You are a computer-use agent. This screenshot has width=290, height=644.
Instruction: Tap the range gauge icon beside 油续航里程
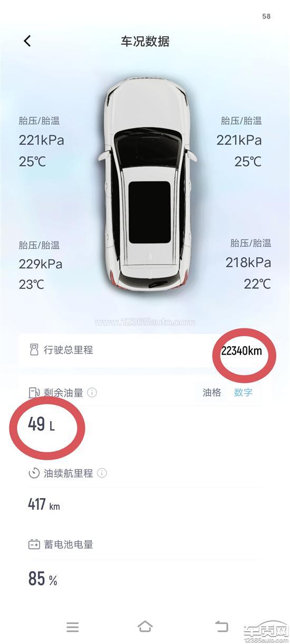(34, 473)
